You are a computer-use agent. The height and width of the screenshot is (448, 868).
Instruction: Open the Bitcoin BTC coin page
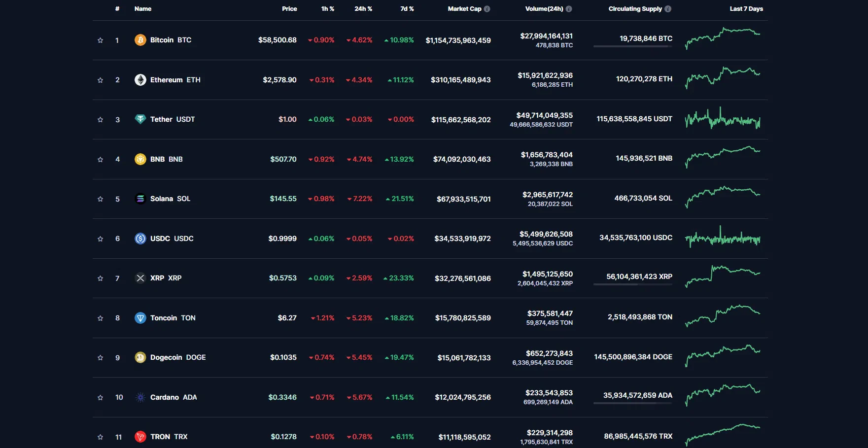point(171,40)
